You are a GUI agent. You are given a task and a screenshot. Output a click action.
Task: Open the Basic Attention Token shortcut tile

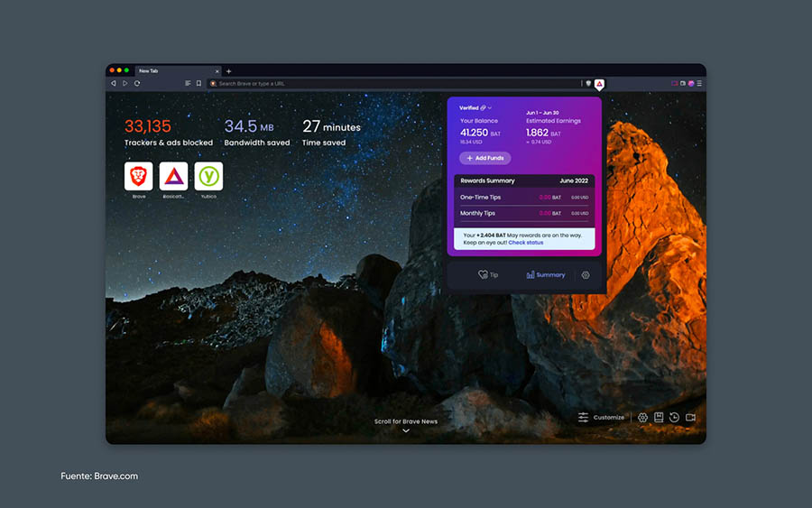click(173, 176)
